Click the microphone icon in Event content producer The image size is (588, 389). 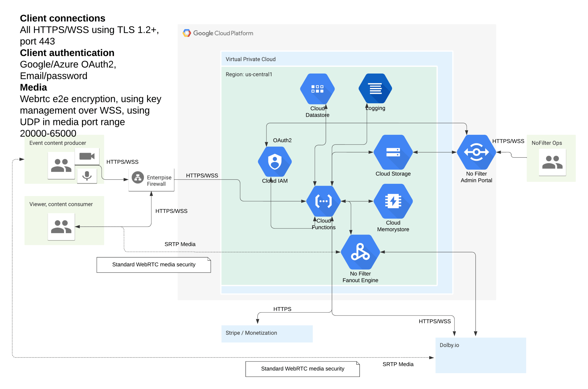click(x=87, y=176)
